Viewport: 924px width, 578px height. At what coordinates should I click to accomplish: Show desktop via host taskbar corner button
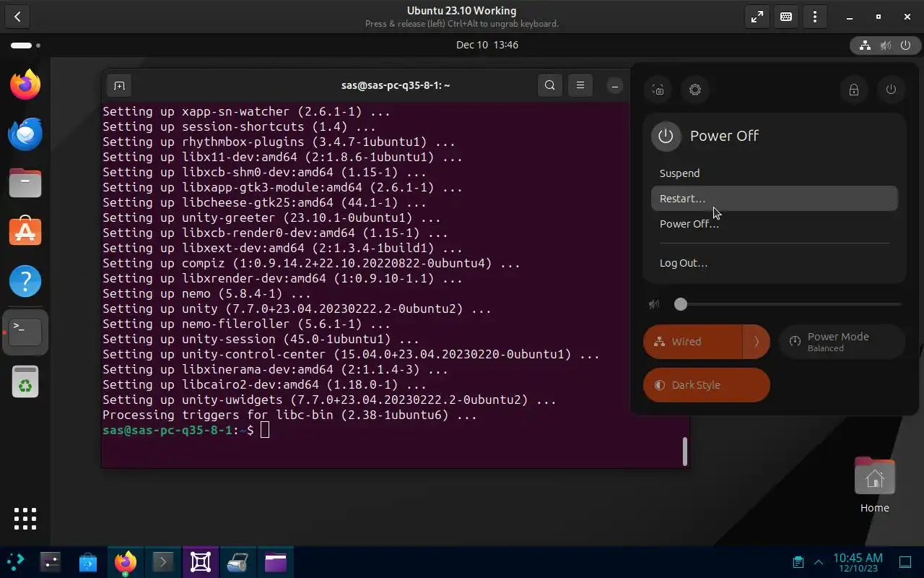coord(905,562)
